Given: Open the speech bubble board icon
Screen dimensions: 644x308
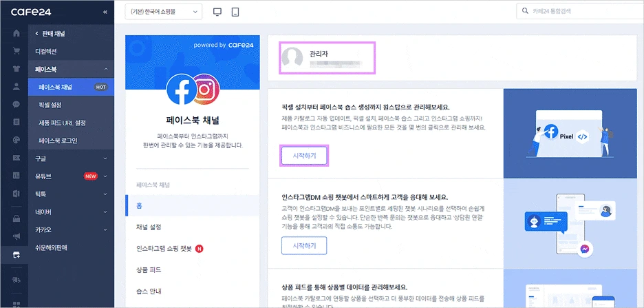Looking at the screenshot, I should pyautogui.click(x=17, y=104).
